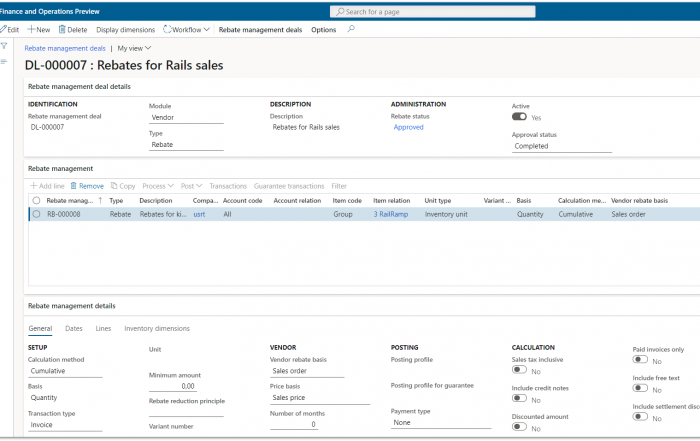
Task: Switch to the Inventory dimensions tab
Action: click(157, 329)
